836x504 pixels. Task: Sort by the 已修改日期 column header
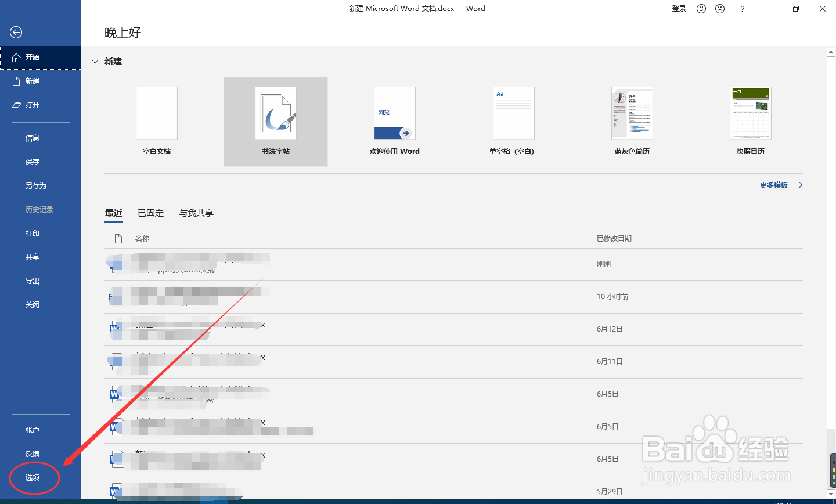click(x=614, y=239)
